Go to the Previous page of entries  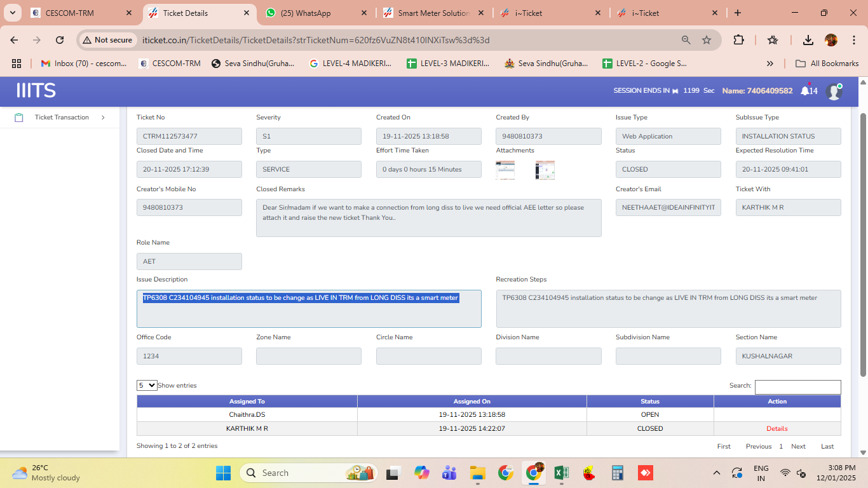[759, 446]
